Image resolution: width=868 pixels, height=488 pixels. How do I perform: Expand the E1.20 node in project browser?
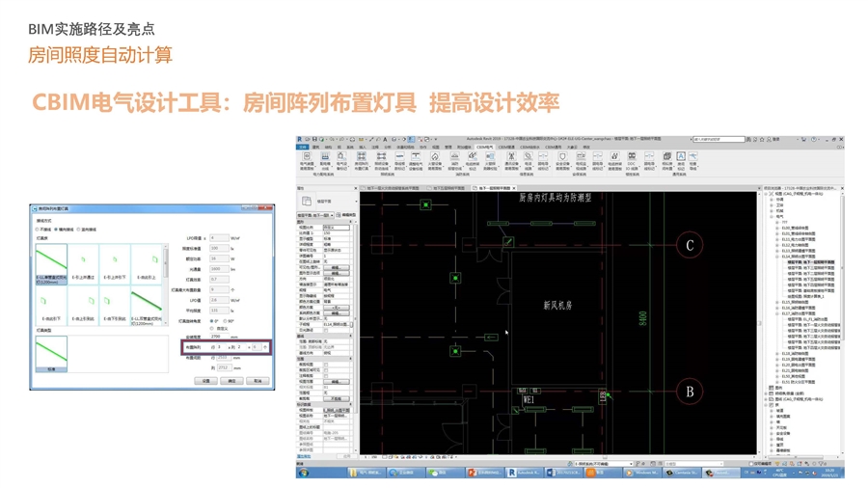(777, 365)
